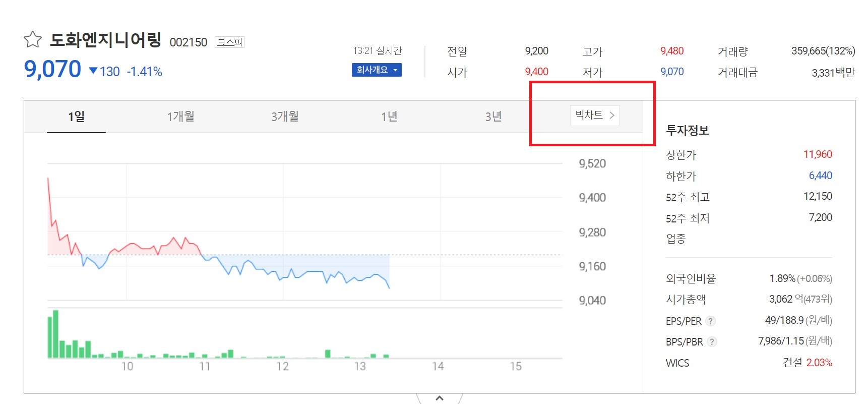Click the 상한가 value 11,960
Screen dimensions: 868x404
coord(818,154)
